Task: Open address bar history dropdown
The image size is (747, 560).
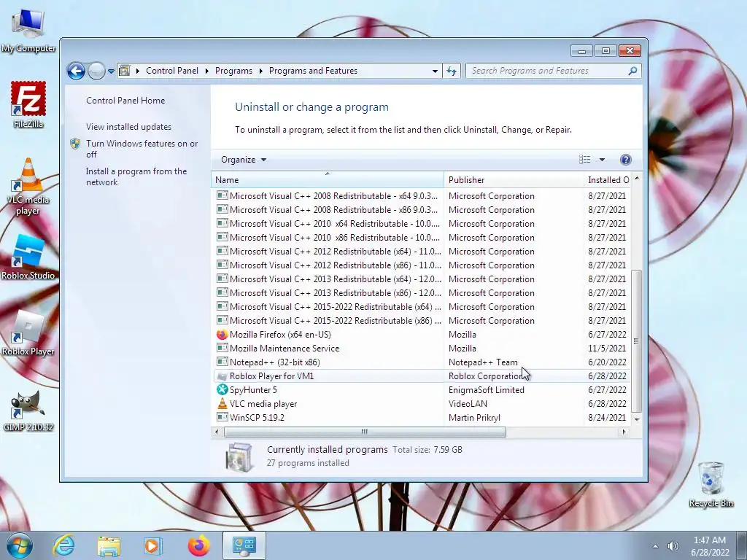Action: (435, 71)
